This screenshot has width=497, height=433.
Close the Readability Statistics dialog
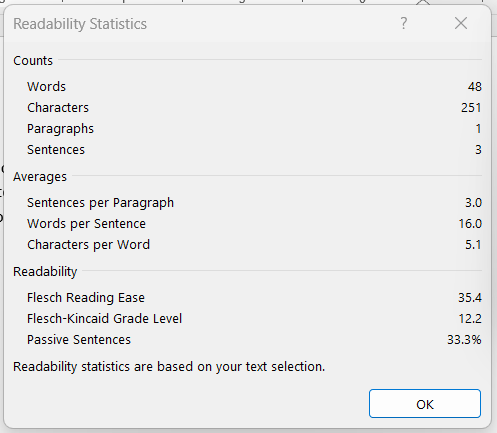tap(461, 23)
